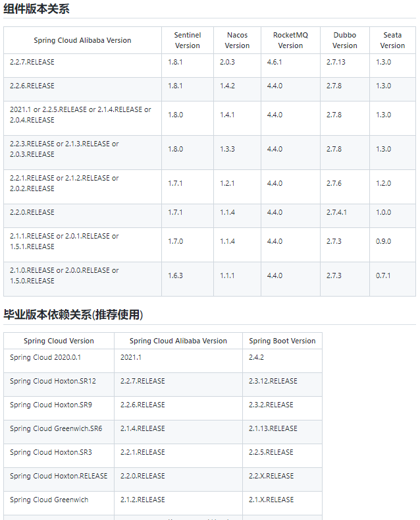Click Nacos version '1.4.2'
Screen dimensions: 420x520
click(227, 86)
